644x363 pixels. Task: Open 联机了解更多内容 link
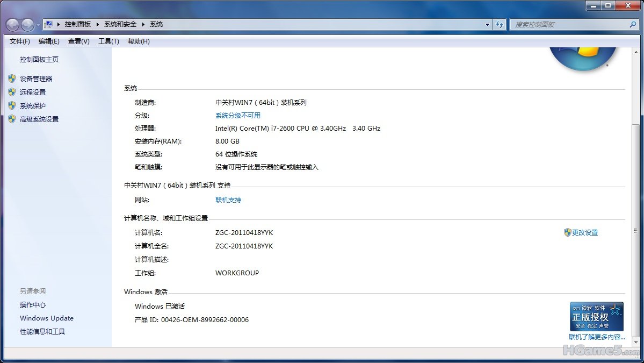click(x=597, y=337)
